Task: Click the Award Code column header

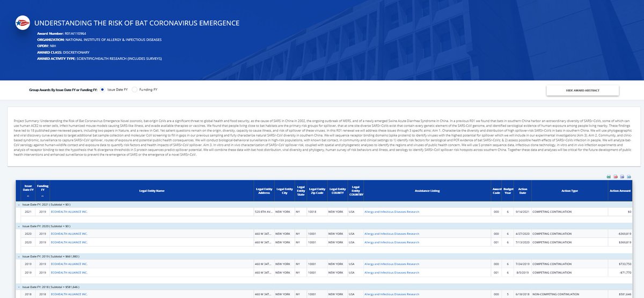Action: [x=497, y=190]
